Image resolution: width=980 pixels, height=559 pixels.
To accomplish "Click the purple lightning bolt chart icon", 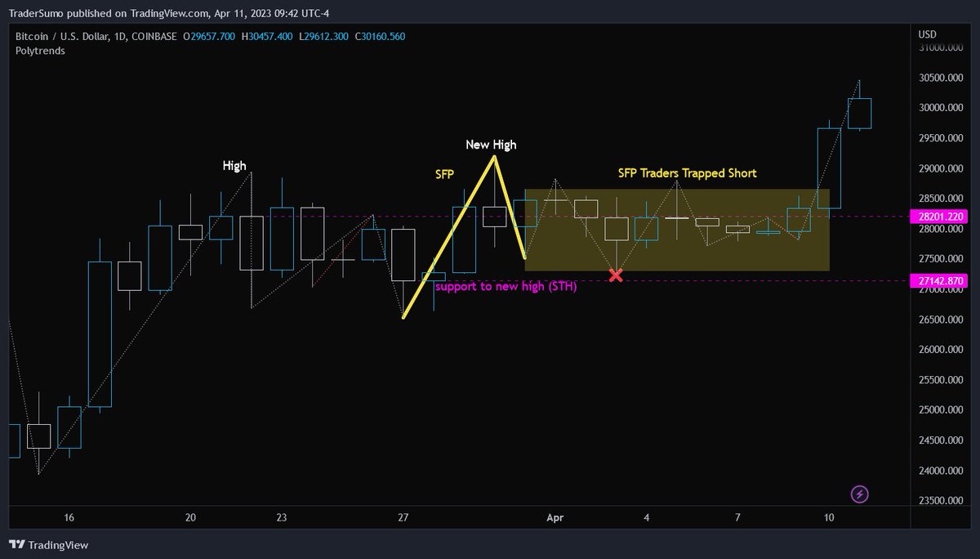I will pyautogui.click(x=861, y=494).
